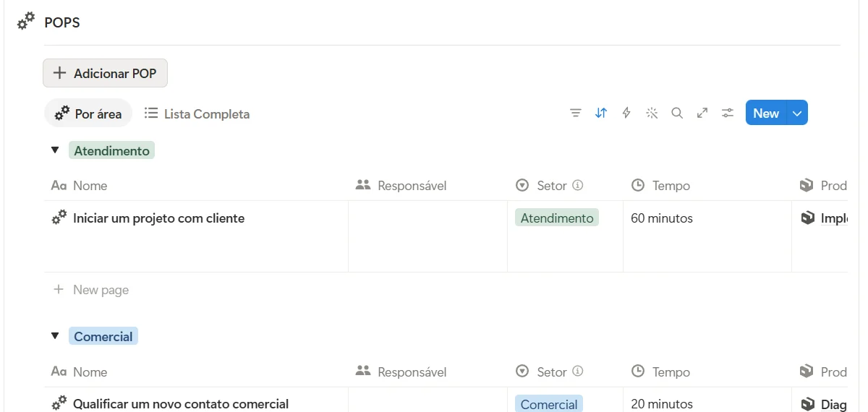Open the Iniciar um projeto com cliente page
Image resolution: width=868 pixels, height=412 pixels.
click(158, 218)
